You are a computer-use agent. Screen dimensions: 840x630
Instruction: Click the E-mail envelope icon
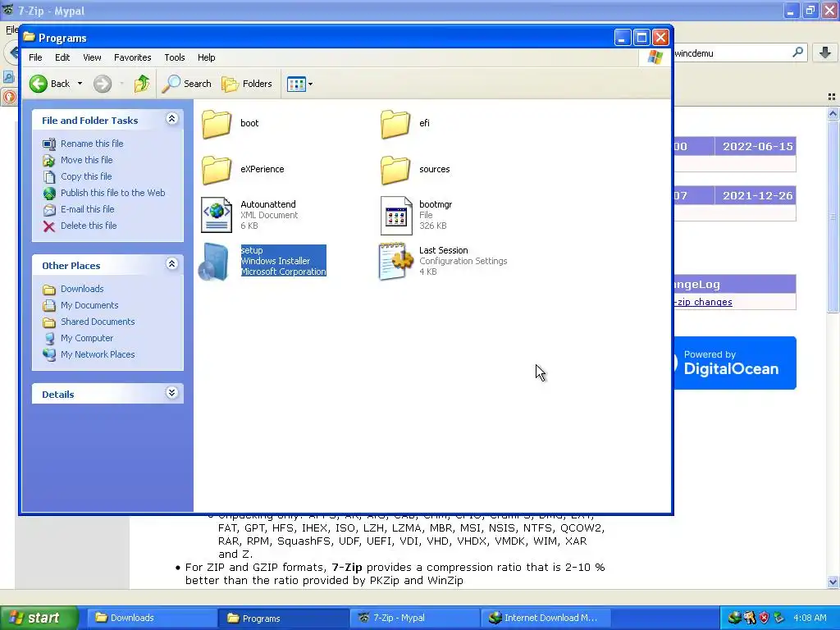click(x=48, y=209)
